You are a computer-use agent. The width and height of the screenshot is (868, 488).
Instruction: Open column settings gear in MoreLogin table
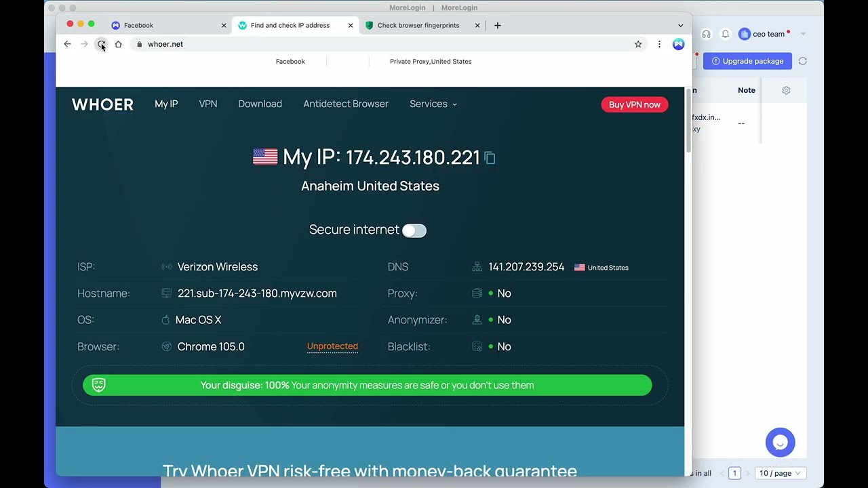pyautogui.click(x=786, y=90)
